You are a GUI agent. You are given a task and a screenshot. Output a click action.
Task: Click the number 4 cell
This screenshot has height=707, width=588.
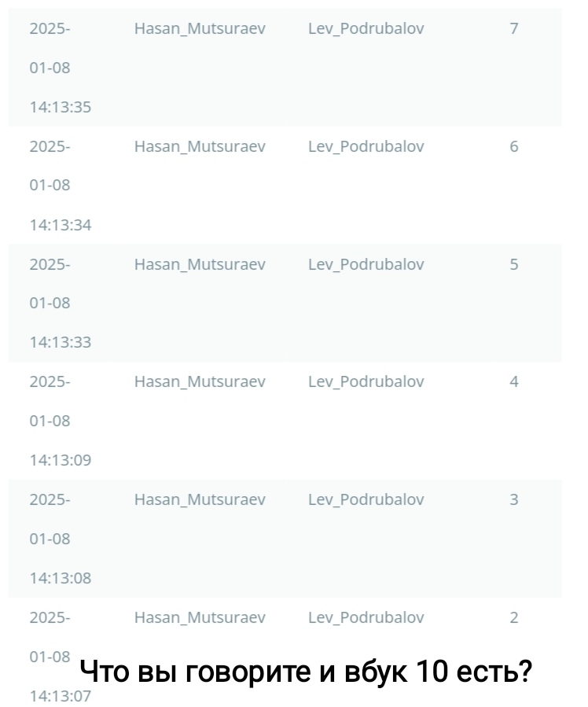513,381
